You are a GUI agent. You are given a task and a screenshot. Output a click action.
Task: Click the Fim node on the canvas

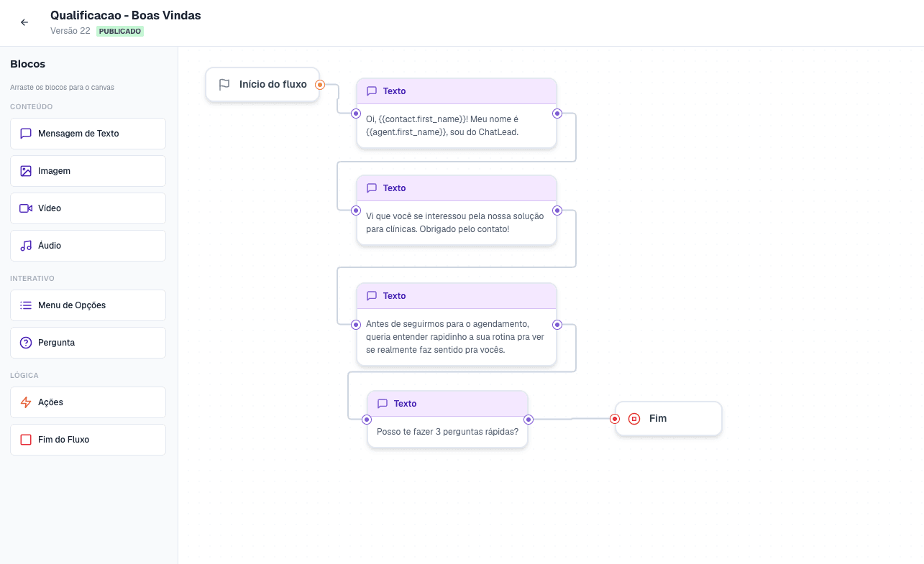(x=668, y=419)
